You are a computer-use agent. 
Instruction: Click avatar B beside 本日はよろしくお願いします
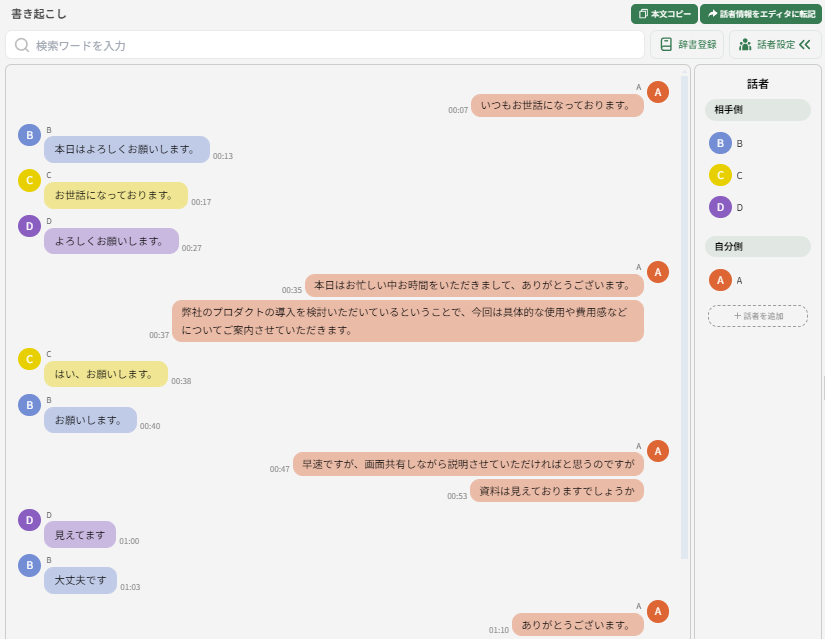pyautogui.click(x=29, y=135)
